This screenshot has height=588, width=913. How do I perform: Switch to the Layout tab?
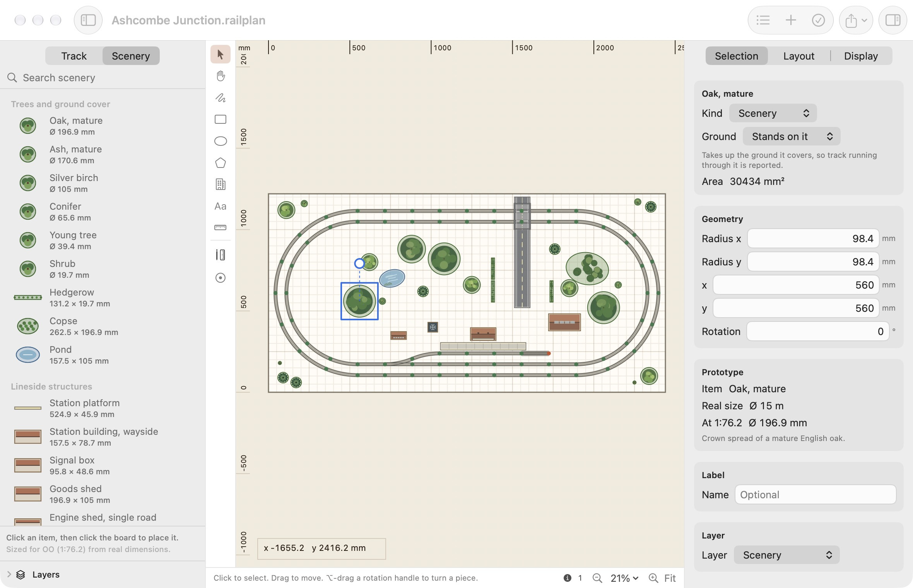(x=798, y=56)
